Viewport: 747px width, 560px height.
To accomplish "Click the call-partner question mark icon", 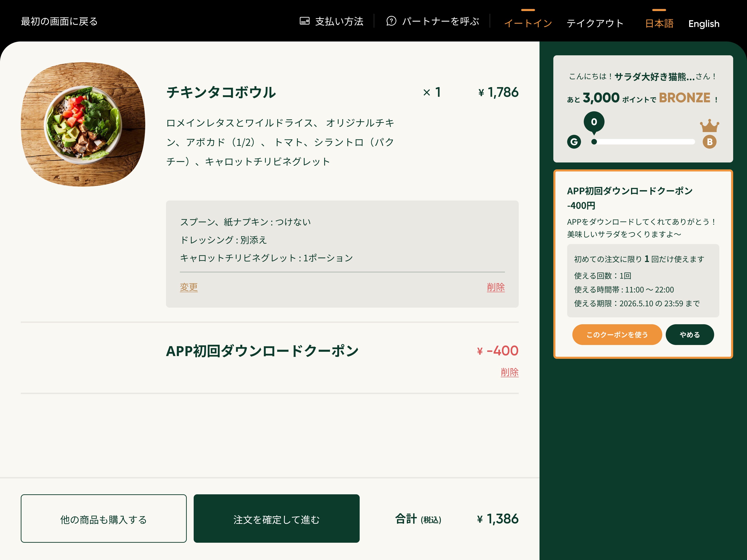I will [391, 21].
